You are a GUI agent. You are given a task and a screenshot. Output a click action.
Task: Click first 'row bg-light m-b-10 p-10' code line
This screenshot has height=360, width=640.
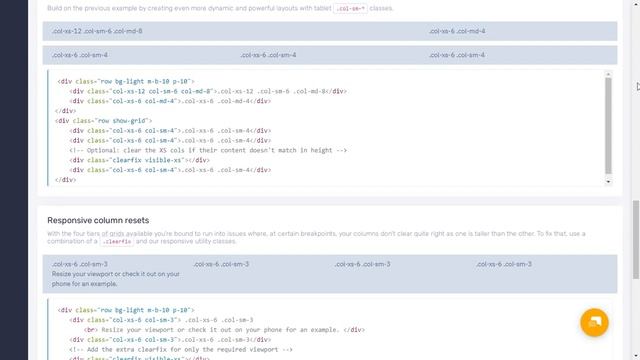click(x=126, y=82)
